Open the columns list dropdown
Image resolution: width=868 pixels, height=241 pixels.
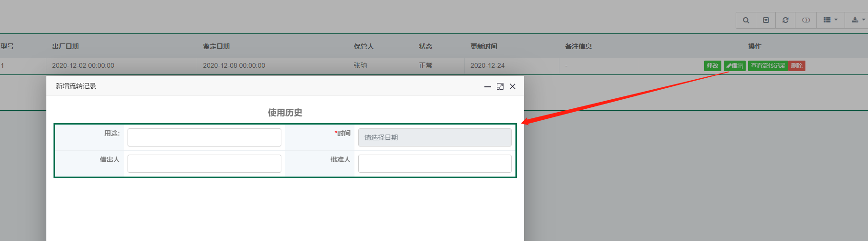(830, 20)
